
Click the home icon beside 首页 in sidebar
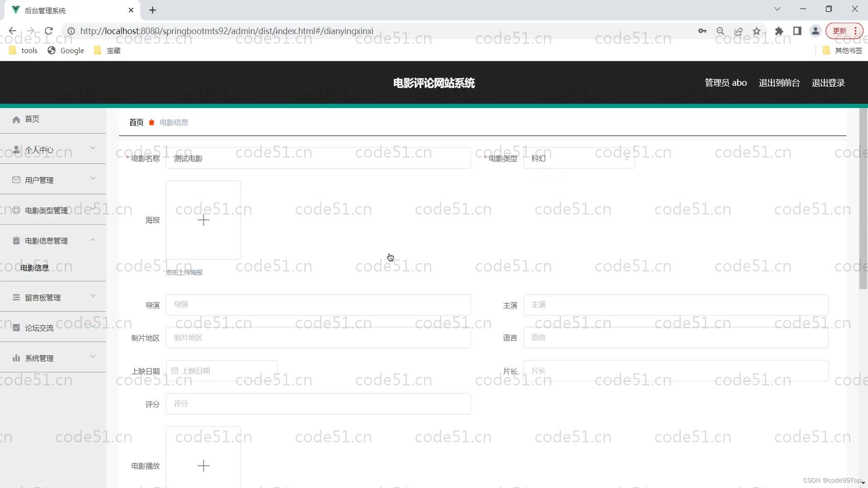(x=16, y=119)
